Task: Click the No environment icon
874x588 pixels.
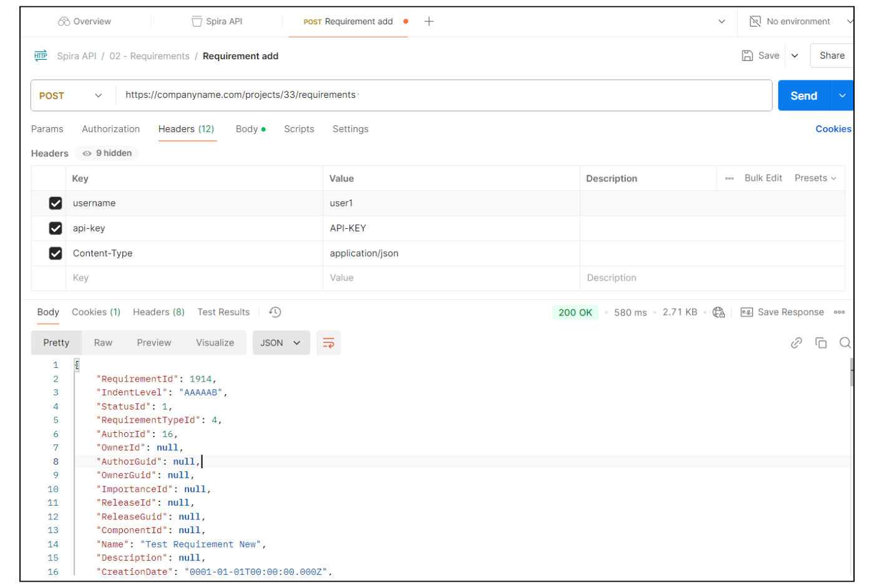Action: tap(755, 21)
